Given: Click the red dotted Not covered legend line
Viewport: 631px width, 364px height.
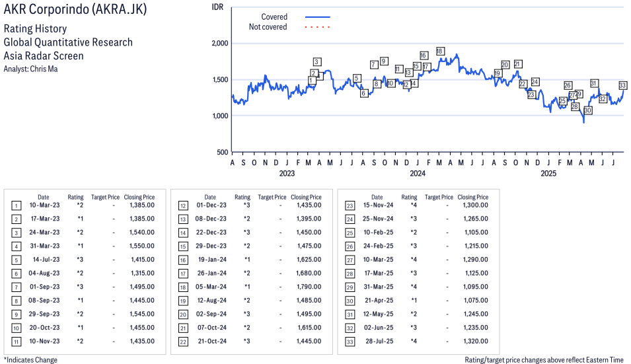Looking at the screenshot, I should [318, 27].
